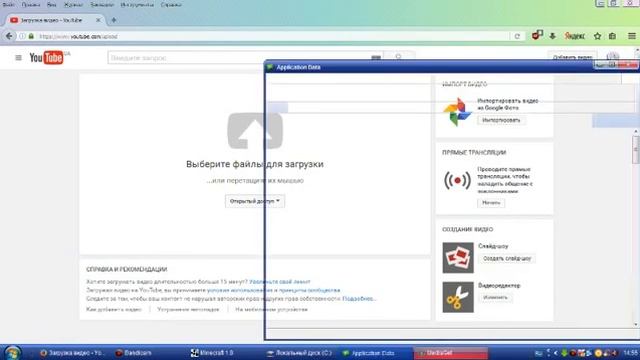
Task: Open site information icon in address bar
Action: tap(22, 36)
